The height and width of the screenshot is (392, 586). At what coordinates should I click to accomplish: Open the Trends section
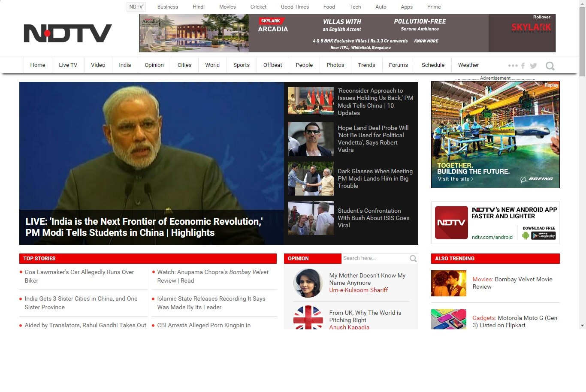(366, 65)
